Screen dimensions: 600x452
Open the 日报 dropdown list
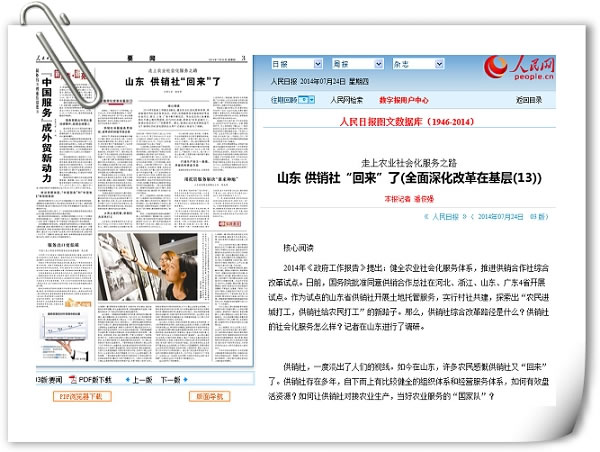click(x=297, y=64)
